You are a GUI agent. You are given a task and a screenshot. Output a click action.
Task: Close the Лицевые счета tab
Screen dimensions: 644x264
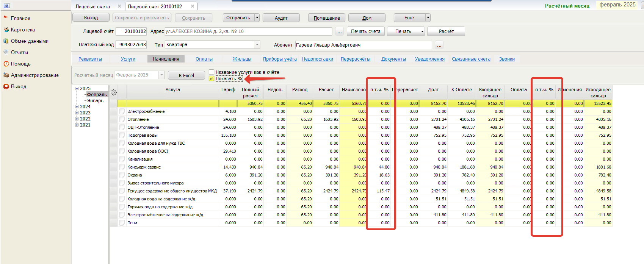pos(119,6)
